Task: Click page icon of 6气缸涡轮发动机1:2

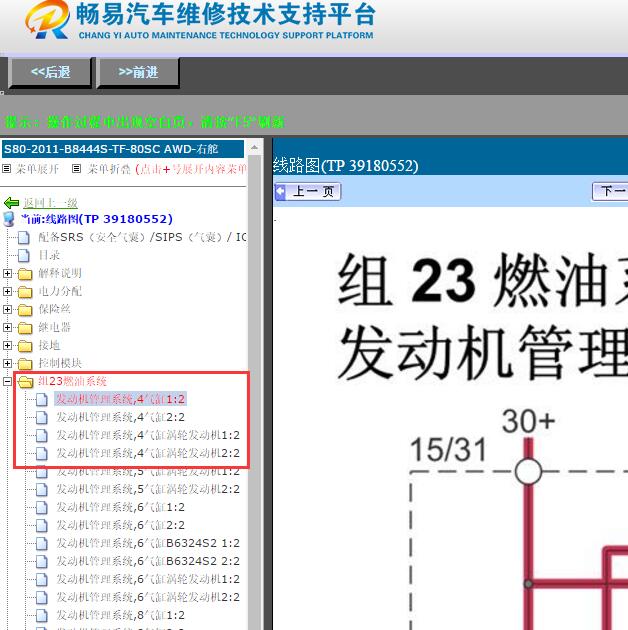Action: pos(41,579)
